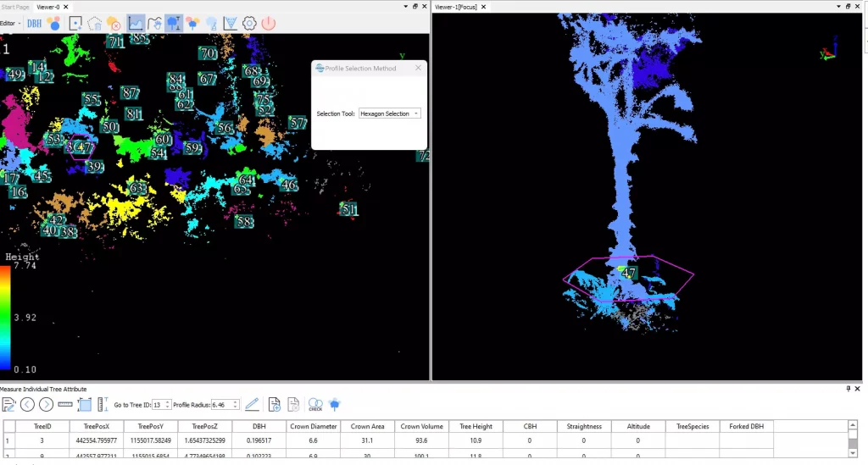Click the Height color scale bar
868x465 pixels.
5,318
